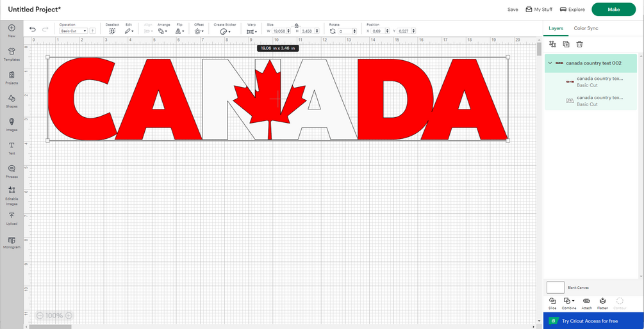
Task: Click the Redo arrow icon
Action: click(45, 29)
